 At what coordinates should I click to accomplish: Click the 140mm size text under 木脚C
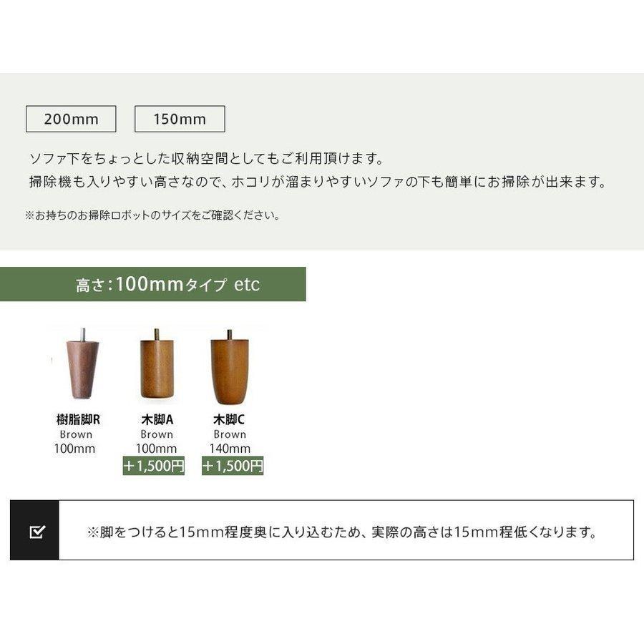[230, 449]
